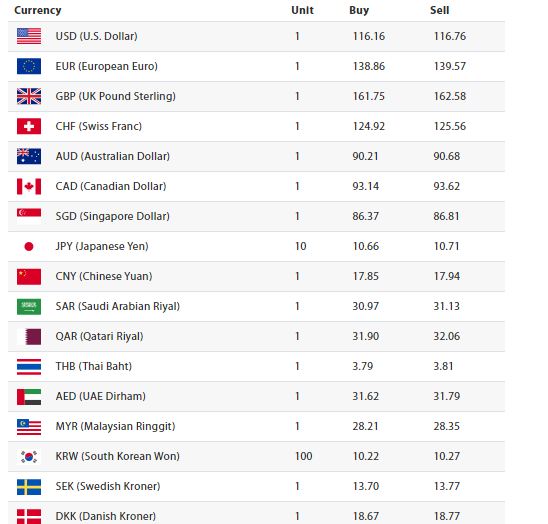Screen dimensions: 548x524
Task: Select the Japanese flag icon
Action: [x=29, y=246]
